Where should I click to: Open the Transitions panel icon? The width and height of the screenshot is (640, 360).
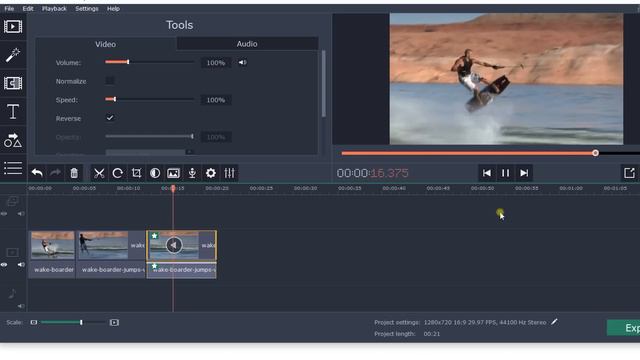click(x=13, y=83)
